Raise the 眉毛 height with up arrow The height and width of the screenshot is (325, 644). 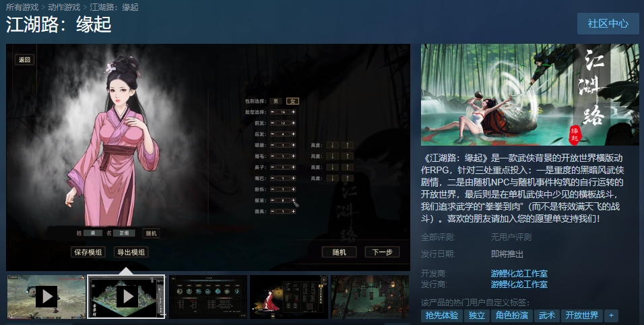tap(348, 156)
